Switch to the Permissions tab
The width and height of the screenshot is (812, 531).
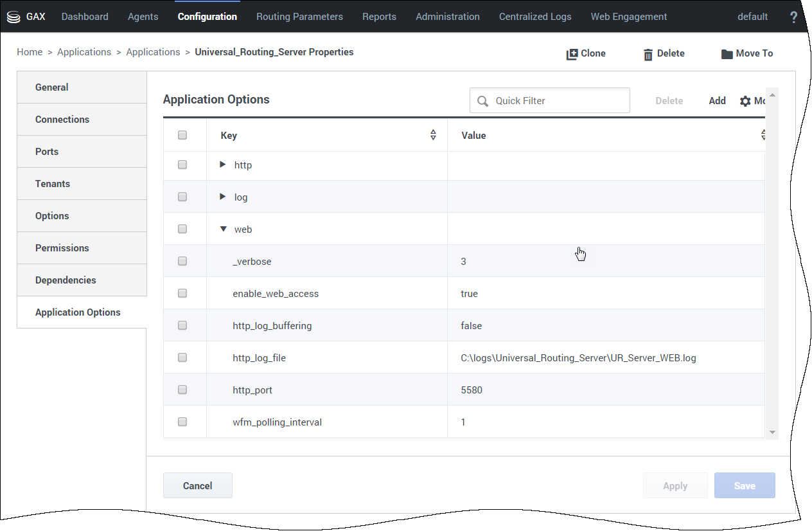tap(62, 248)
